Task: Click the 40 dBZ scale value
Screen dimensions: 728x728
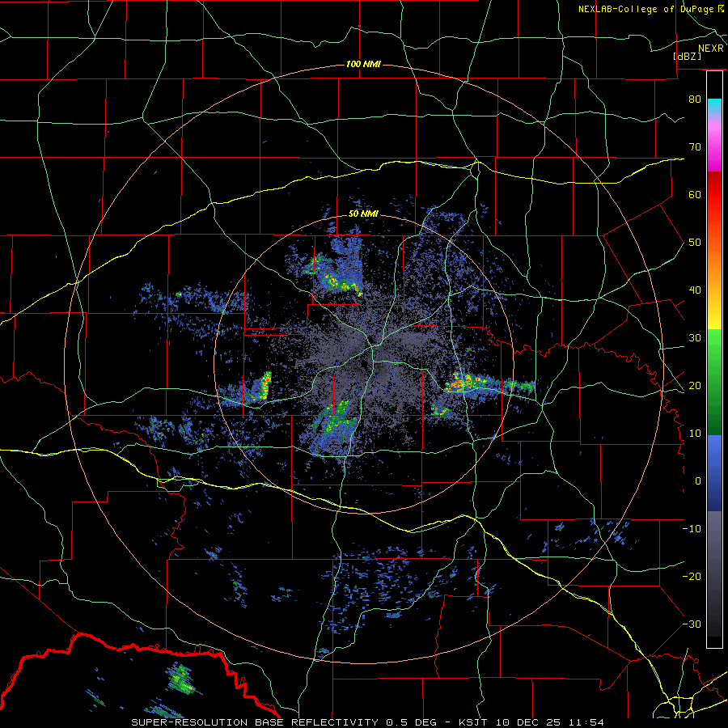Action: pos(695,290)
